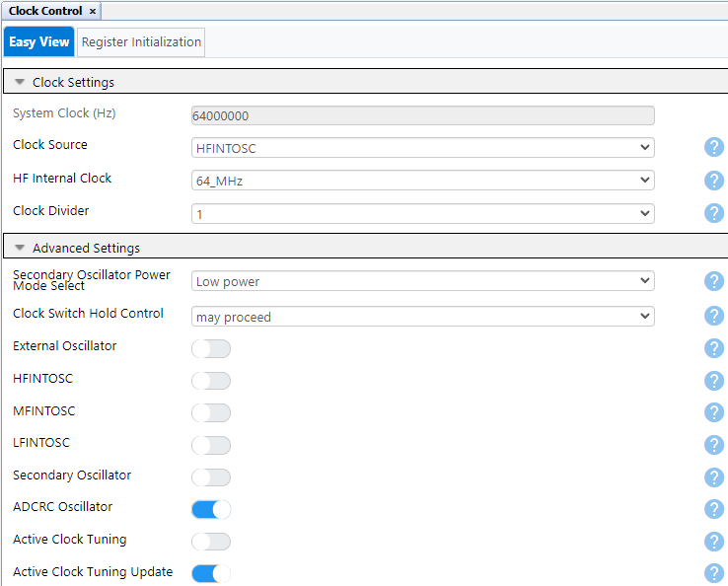The height and width of the screenshot is (586, 728).
Task: Open the HF Internal Clock dropdown
Action: pos(422,181)
